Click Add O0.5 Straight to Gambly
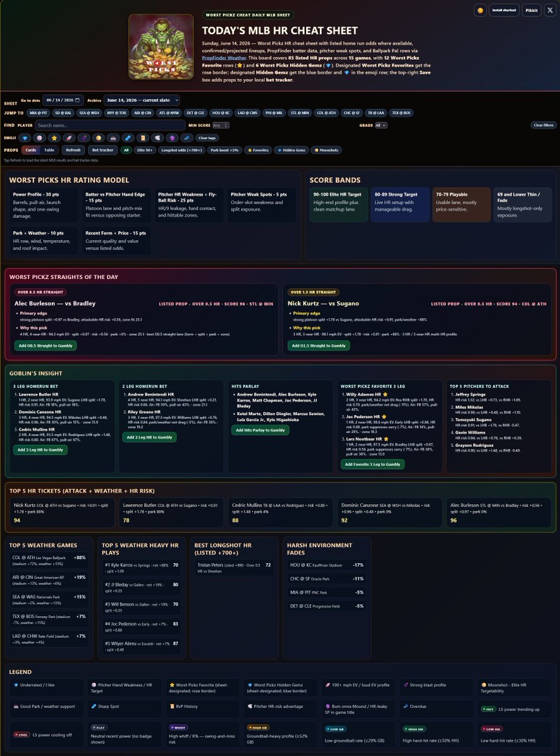560x756 pixels. (45, 345)
